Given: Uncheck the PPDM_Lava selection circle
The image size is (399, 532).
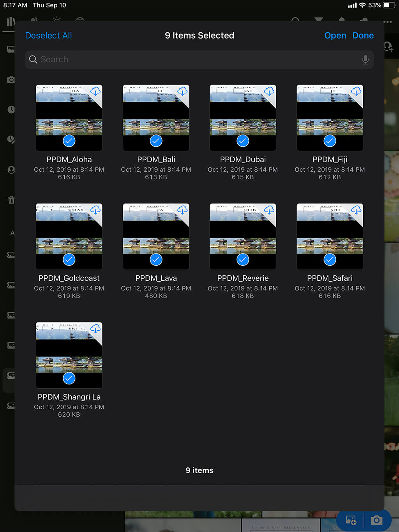Looking at the screenshot, I should pos(155,259).
